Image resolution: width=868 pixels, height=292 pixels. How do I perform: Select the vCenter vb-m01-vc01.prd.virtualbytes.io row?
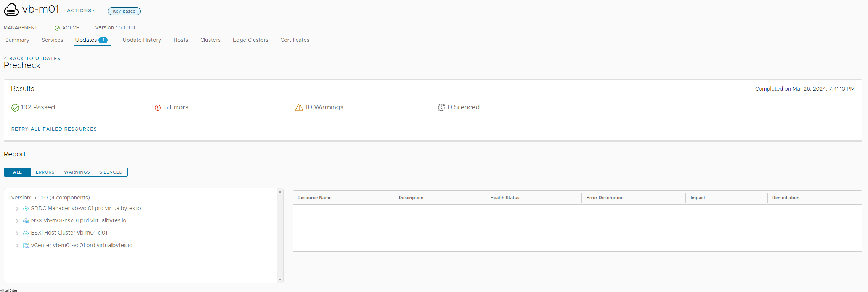82,246
